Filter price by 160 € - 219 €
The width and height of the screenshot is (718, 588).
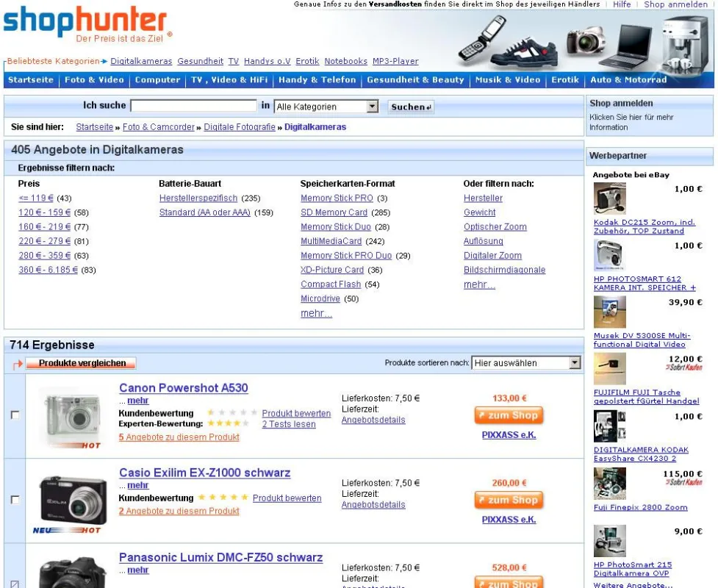44,226
